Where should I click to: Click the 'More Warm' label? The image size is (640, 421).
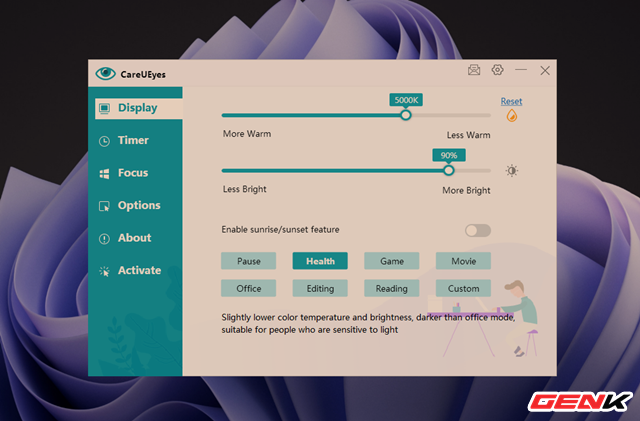247,134
